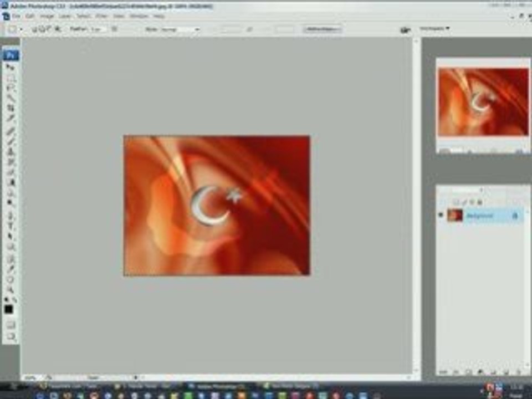Create a new layer from Layers panel

click(x=506, y=372)
